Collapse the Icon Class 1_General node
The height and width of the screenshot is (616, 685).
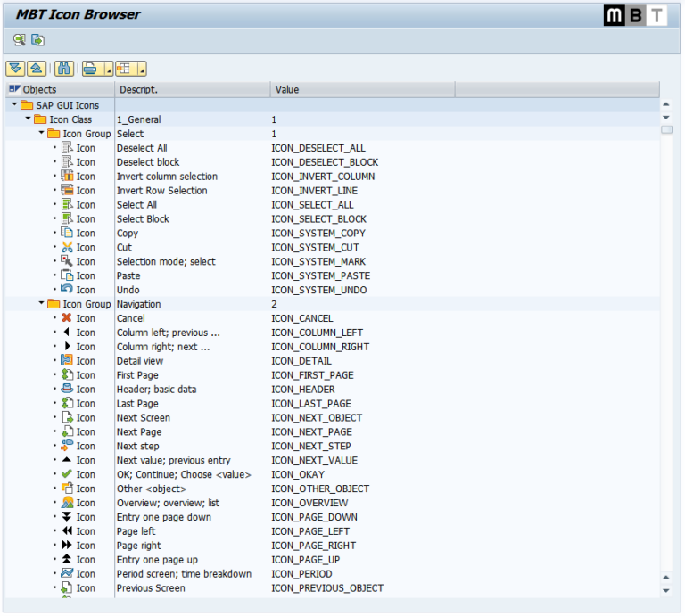(28, 119)
